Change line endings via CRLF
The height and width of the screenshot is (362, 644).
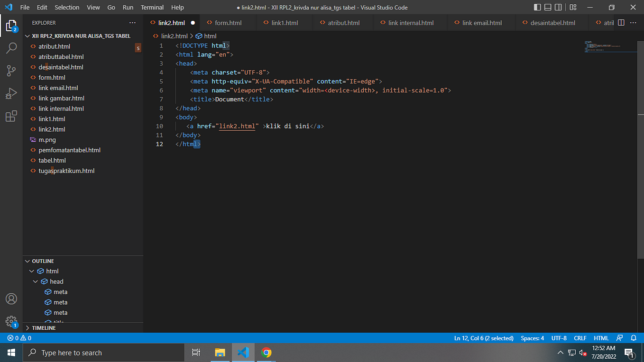click(x=580, y=338)
